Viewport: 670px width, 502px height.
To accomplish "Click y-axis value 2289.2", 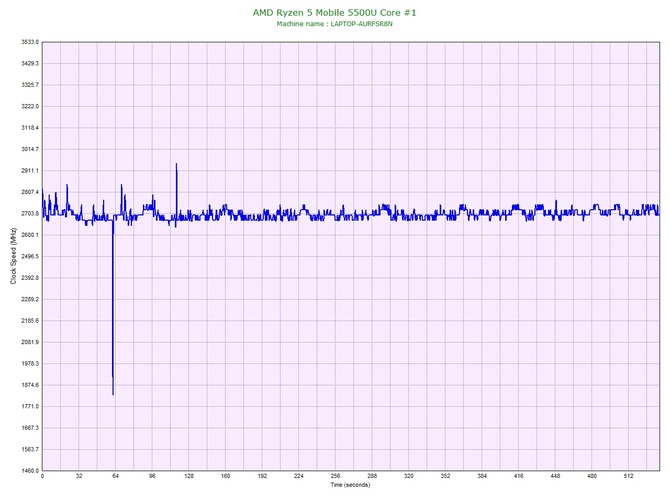I will pyautogui.click(x=30, y=299).
